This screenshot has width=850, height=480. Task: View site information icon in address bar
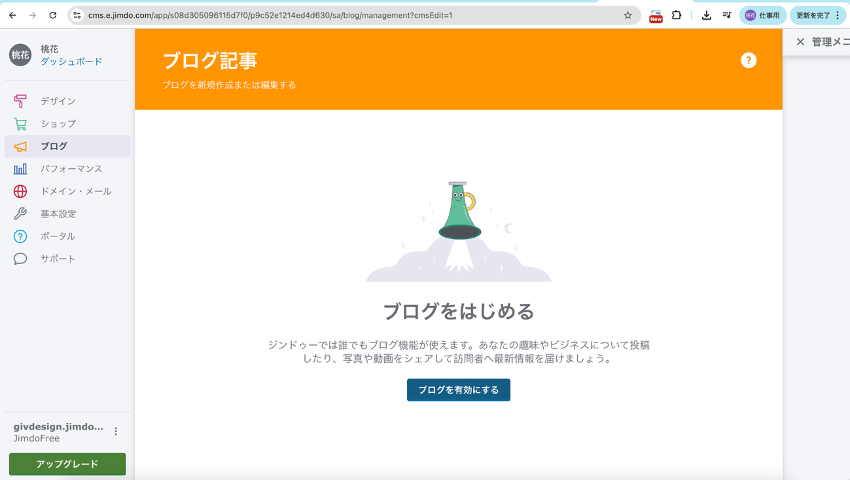(77, 15)
